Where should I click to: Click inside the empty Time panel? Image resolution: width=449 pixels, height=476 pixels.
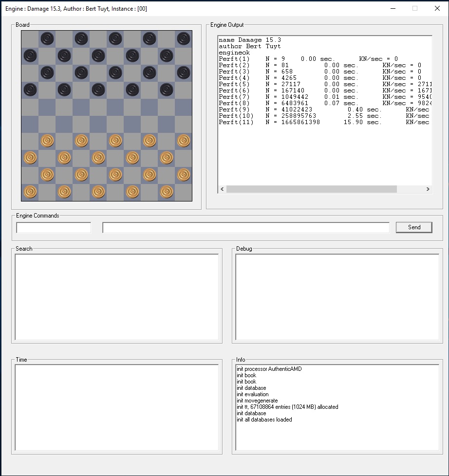(x=117, y=408)
